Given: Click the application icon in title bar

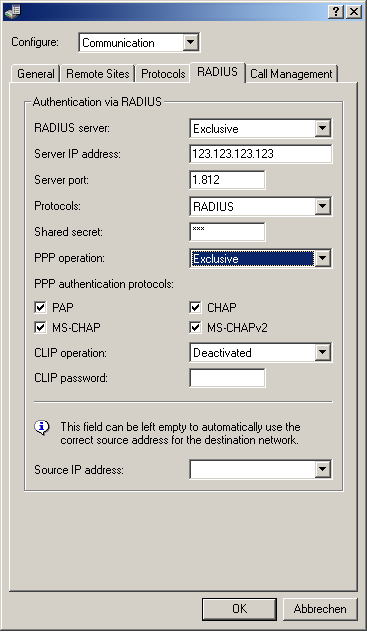Looking at the screenshot, I should (13, 12).
